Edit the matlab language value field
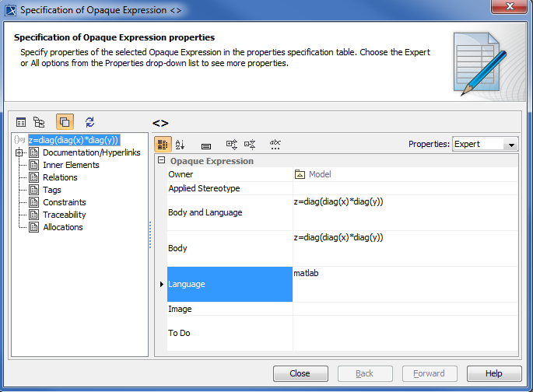Screen dimensions: 533x392 click(x=405, y=285)
